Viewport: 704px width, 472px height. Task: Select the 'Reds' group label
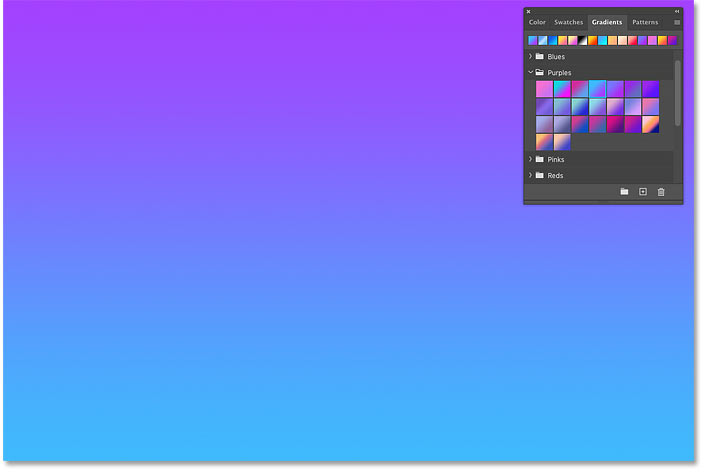click(555, 176)
